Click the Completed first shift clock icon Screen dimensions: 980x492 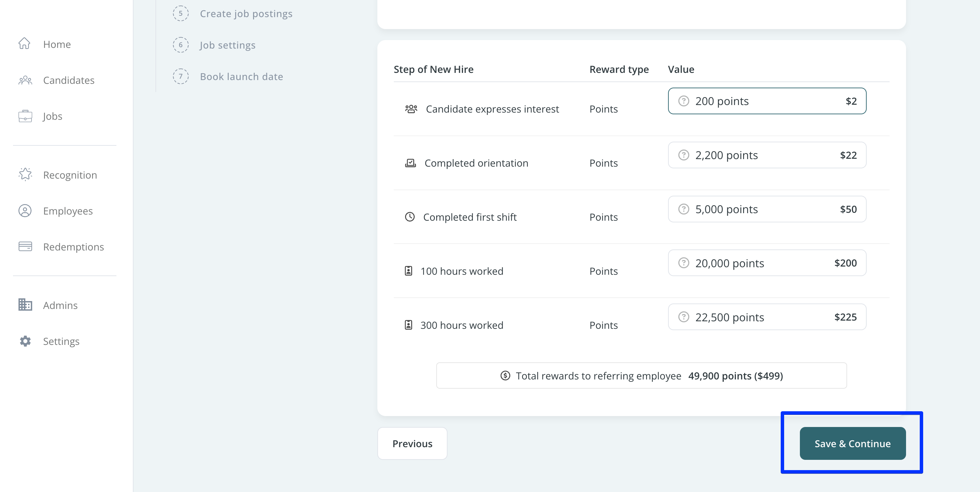(410, 217)
